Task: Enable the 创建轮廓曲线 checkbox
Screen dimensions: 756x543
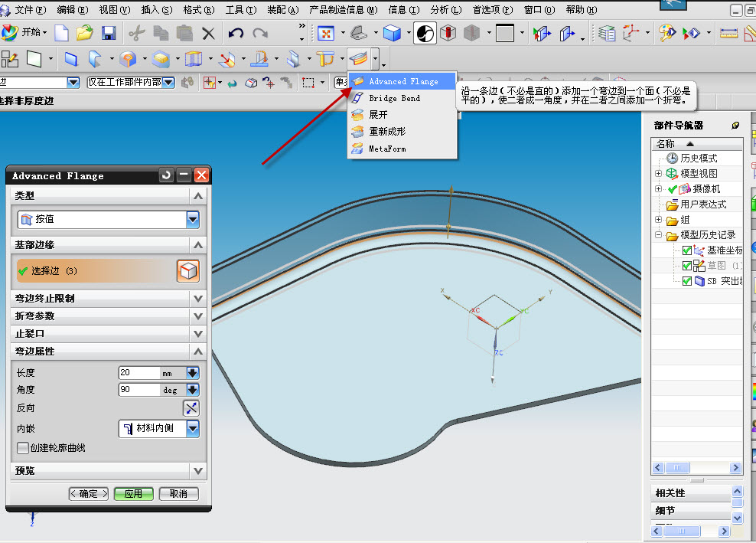Action: click(x=22, y=448)
